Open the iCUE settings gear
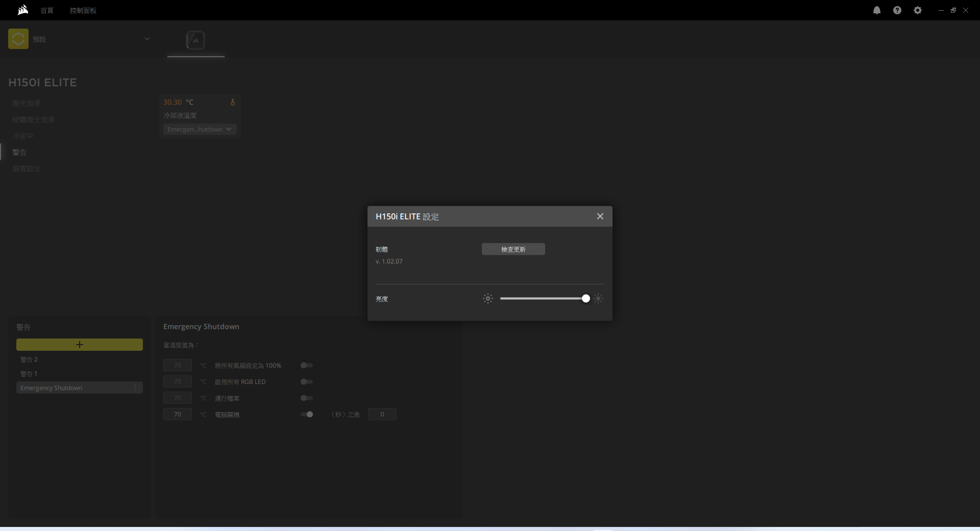The height and width of the screenshot is (531, 980). tap(918, 10)
